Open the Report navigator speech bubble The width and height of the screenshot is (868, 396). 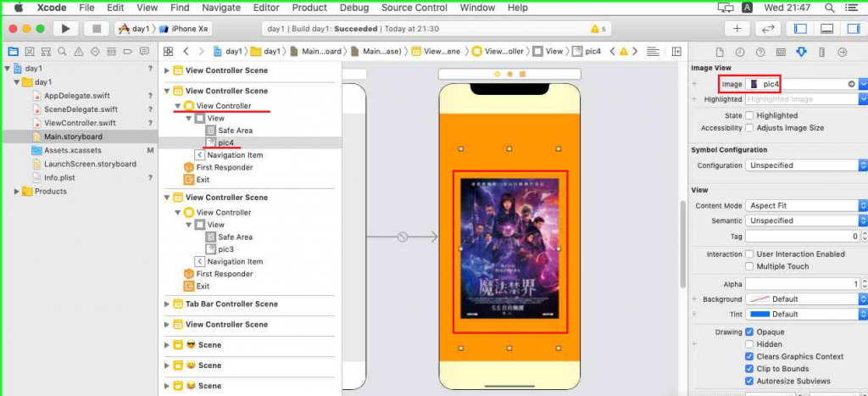[144, 52]
